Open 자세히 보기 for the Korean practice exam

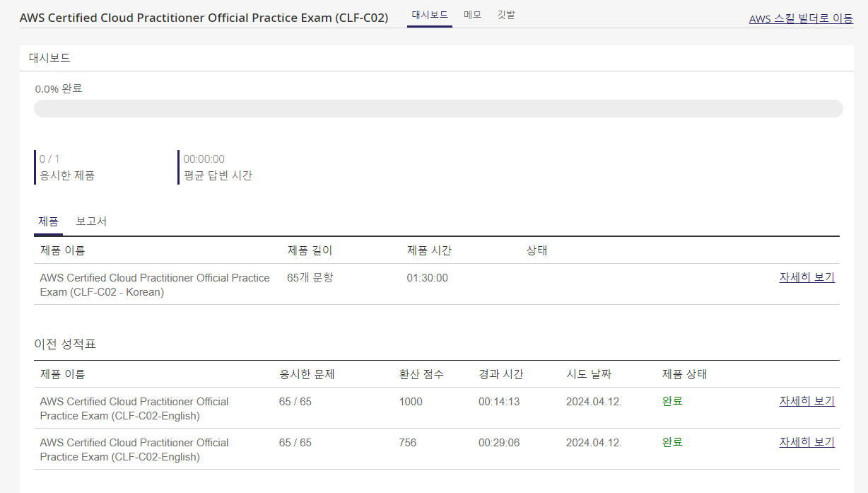pyautogui.click(x=807, y=277)
